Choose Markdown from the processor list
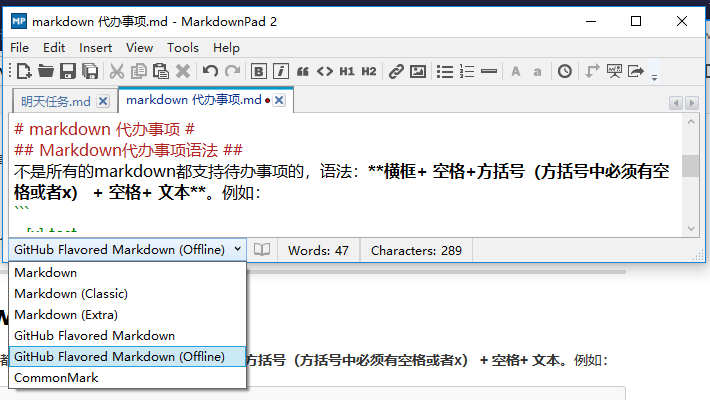710x400 pixels. click(x=127, y=273)
